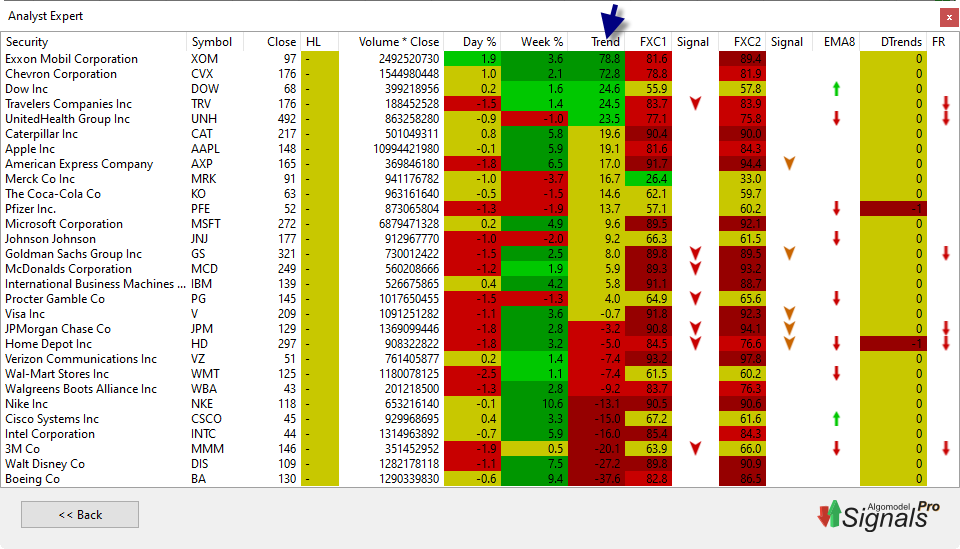Close the Analyst Expert window
This screenshot has height=549, width=960.
949,18
